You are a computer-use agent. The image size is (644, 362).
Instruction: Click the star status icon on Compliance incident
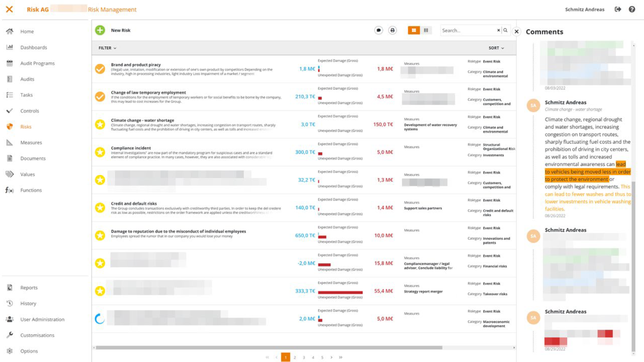point(100,152)
